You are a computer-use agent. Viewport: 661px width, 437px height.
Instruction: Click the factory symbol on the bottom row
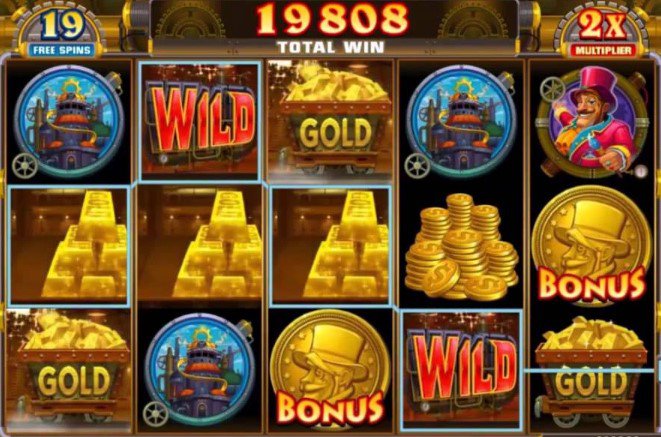click(x=199, y=370)
